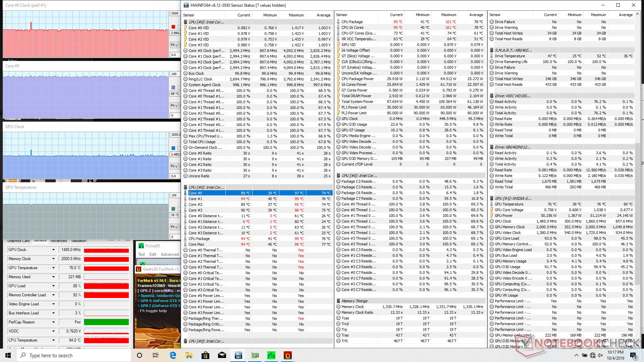The width and height of the screenshot is (644, 362).
Task: Click Fit y on the GPU Clock graph
Action: pyautogui.click(x=174, y=166)
